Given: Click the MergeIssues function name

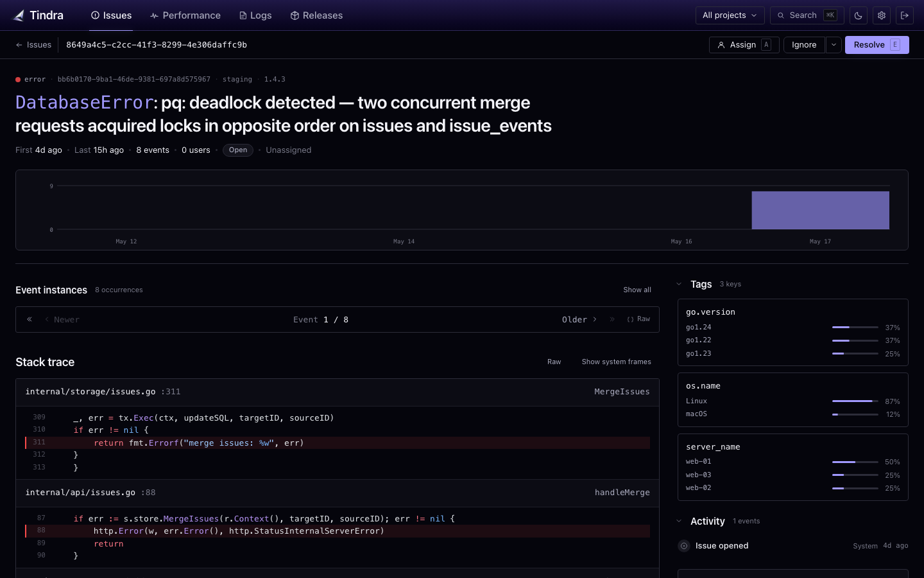Looking at the screenshot, I should [x=622, y=392].
